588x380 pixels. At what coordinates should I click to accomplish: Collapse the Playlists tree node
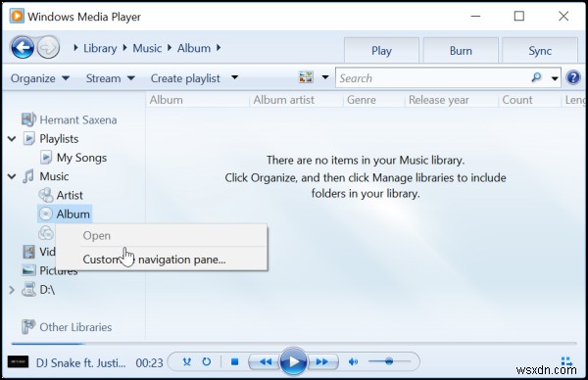point(12,139)
